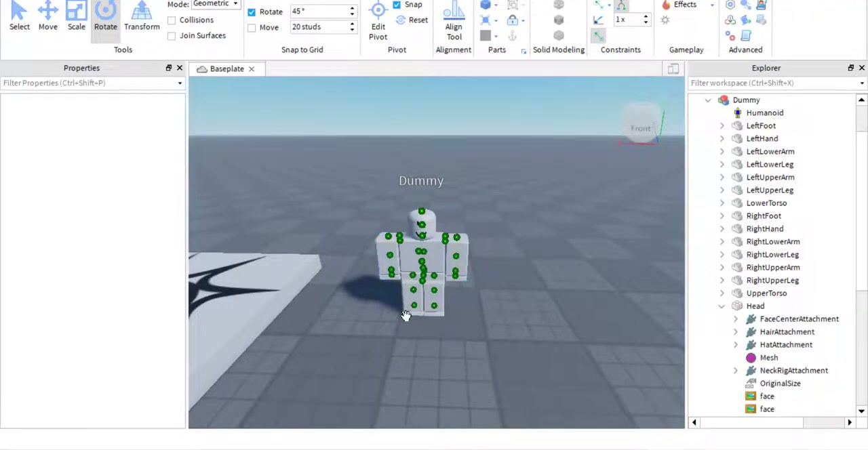Undock the Properties panel
This screenshot has height=450, width=868.
169,68
